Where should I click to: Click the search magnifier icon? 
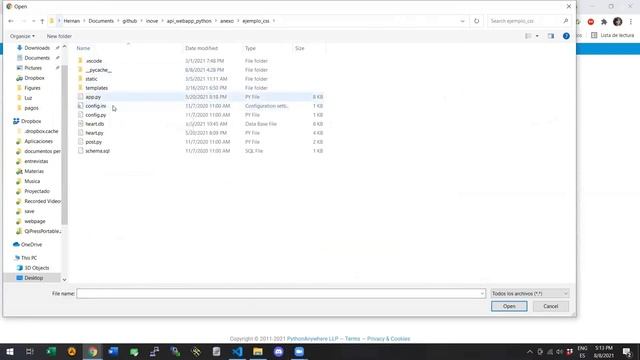tap(565, 21)
